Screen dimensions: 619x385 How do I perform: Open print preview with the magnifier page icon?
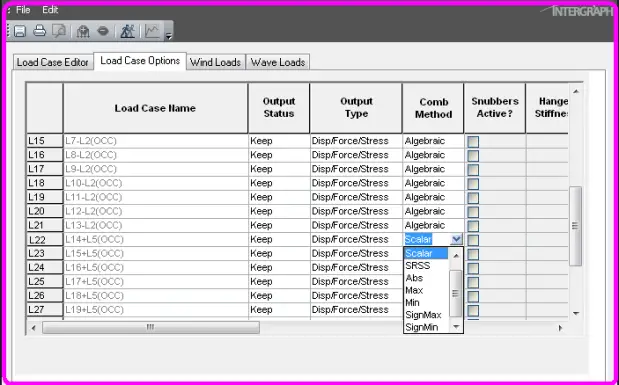tap(59, 31)
